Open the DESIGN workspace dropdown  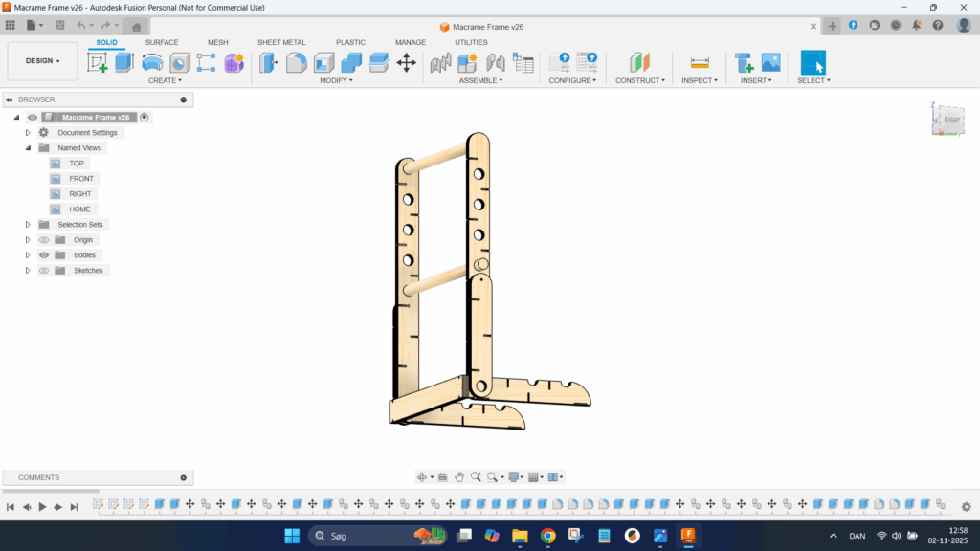(x=42, y=61)
